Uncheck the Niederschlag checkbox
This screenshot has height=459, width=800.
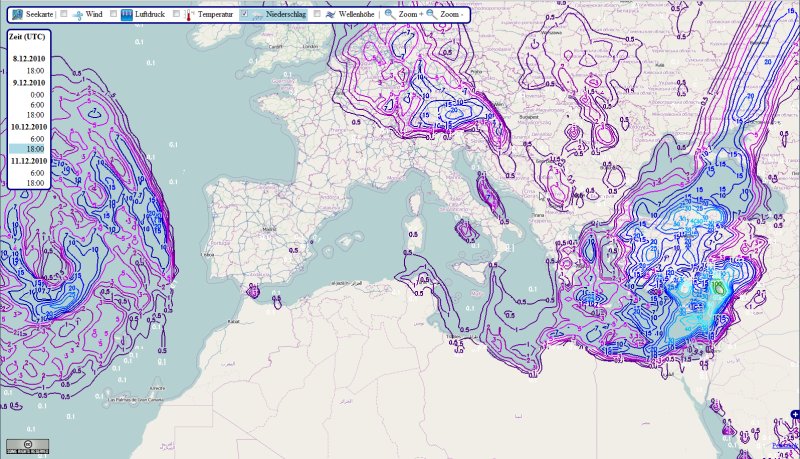[242, 15]
